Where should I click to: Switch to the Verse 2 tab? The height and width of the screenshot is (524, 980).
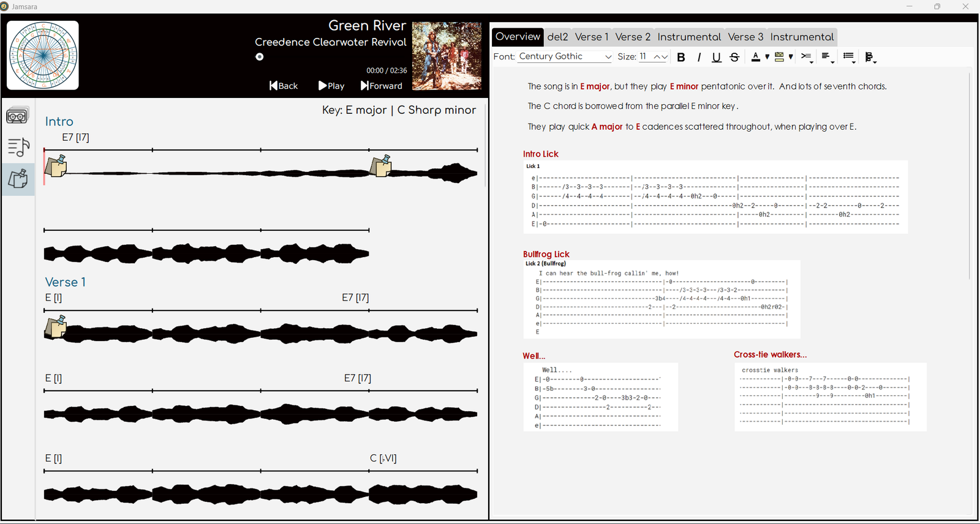(x=633, y=37)
